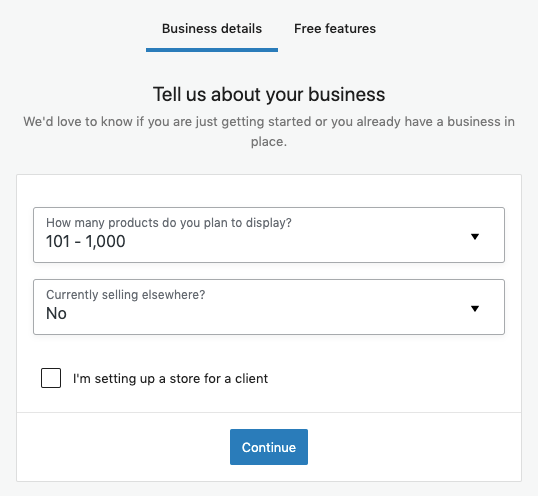The width and height of the screenshot is (538, 496).
Task: Click the "How many products do you plan to display?" label
Action: tap(169, 223)
